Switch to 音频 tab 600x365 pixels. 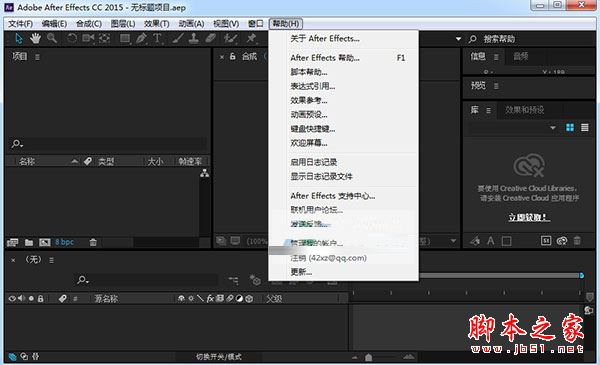[x=520, y=57]
